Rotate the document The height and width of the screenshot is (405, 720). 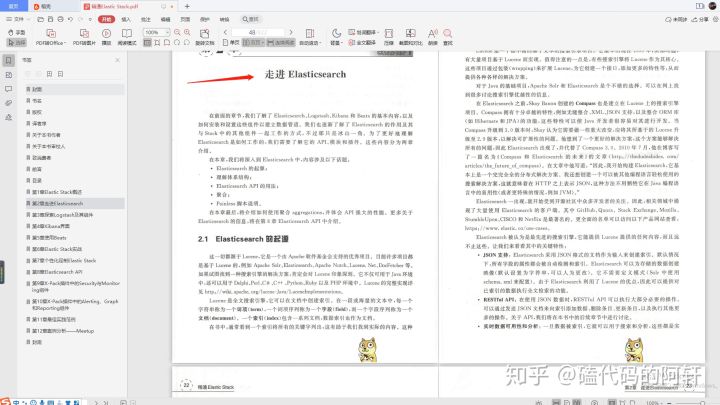[x=204, y=37]
